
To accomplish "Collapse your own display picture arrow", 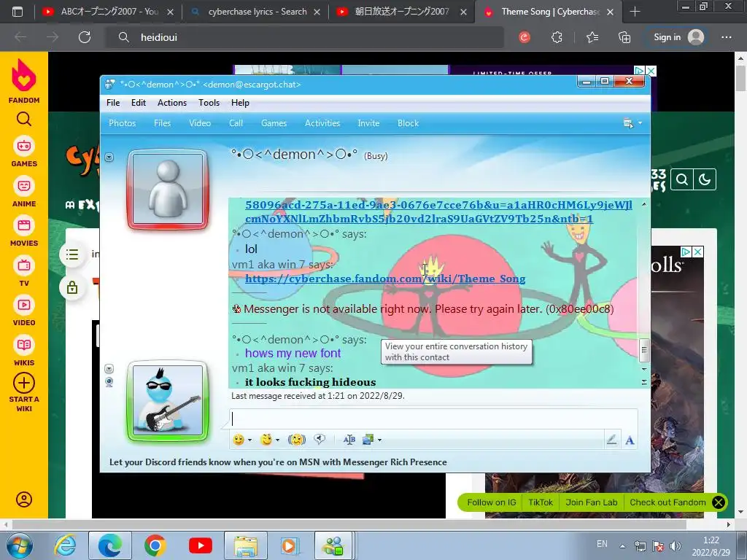I will tap(109, 368).
